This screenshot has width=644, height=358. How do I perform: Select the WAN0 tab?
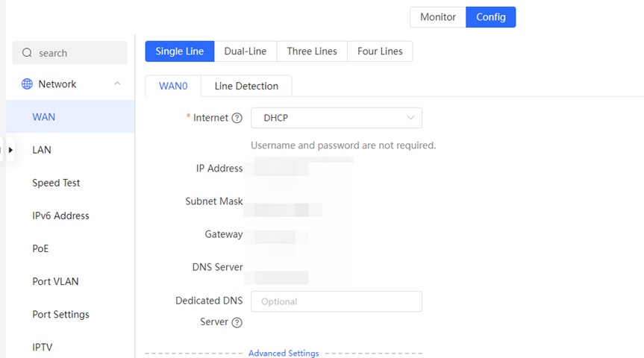point(173,86)
